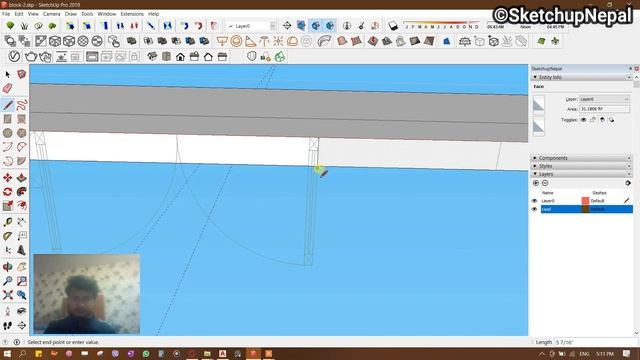Open the Help menu

click(x=153, y=14)
